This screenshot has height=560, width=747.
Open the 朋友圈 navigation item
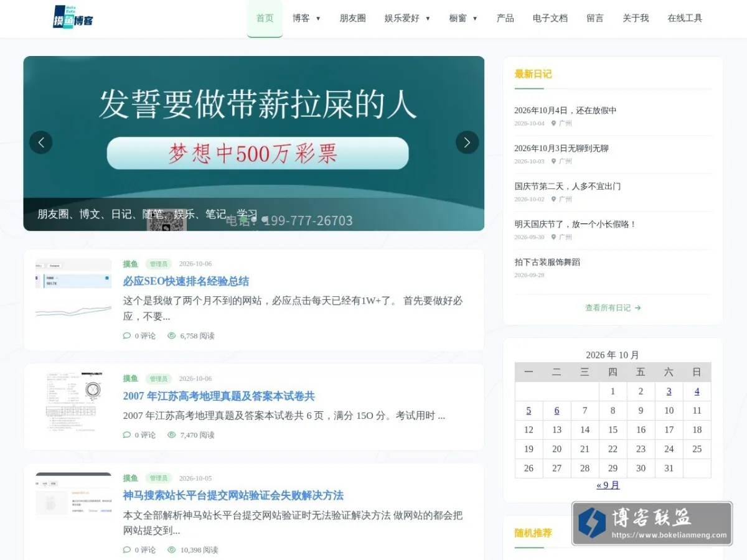click(352, 19)
